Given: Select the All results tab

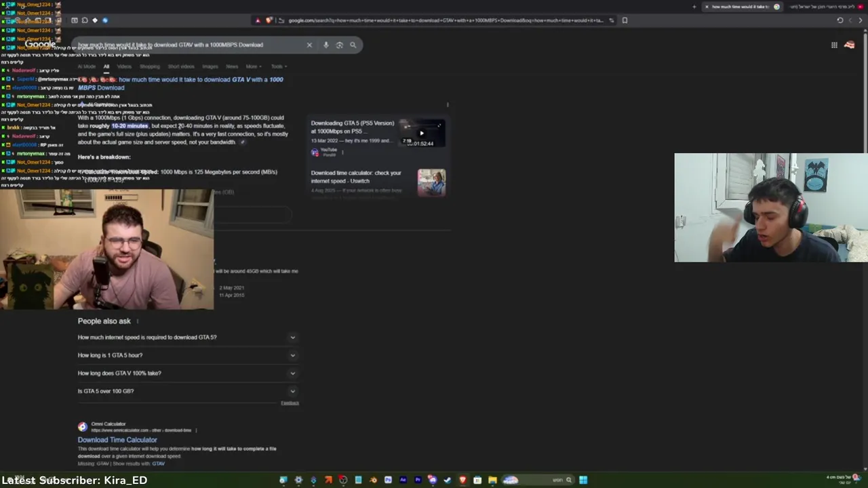Looking at the screenshot, I should (106, 66).
